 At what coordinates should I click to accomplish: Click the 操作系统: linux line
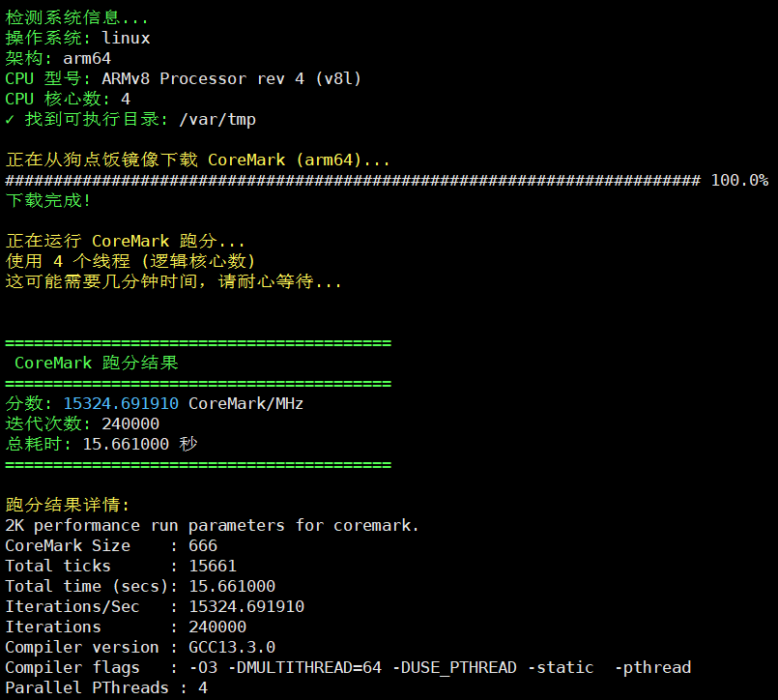(77, 38)
